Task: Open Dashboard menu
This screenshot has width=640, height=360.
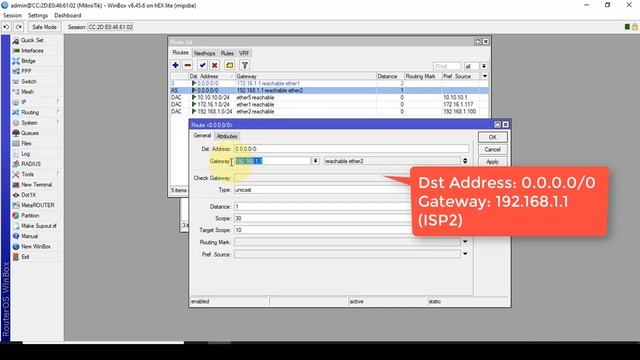Action: point(68,16)
